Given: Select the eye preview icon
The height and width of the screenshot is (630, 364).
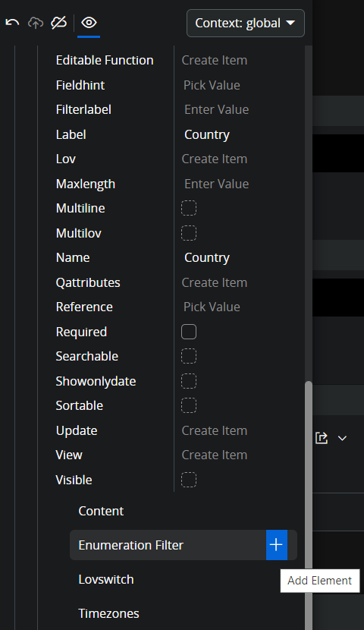Looking at the screenshot, I should coord(89,23).
